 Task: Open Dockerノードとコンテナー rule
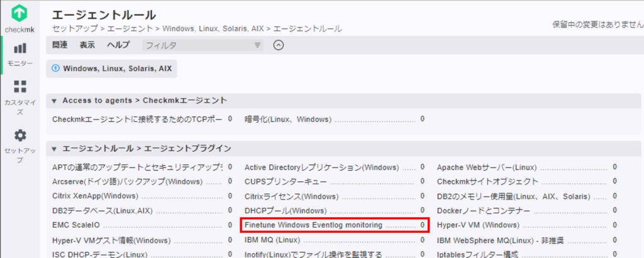484,211
